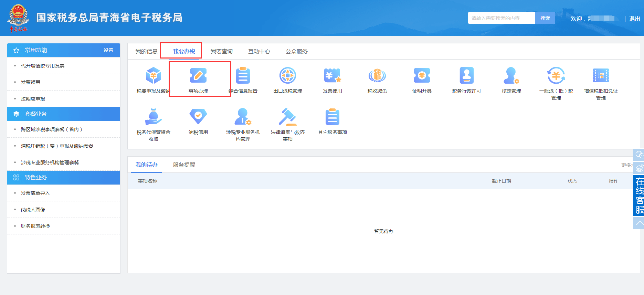Viewport: 644px width, 295px height.
Task: Open 发票领用 sidebar item
Action: point(31,82)
